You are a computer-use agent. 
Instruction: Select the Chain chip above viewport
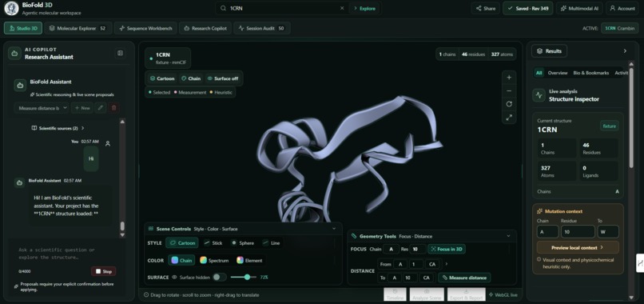pos(191,78)
